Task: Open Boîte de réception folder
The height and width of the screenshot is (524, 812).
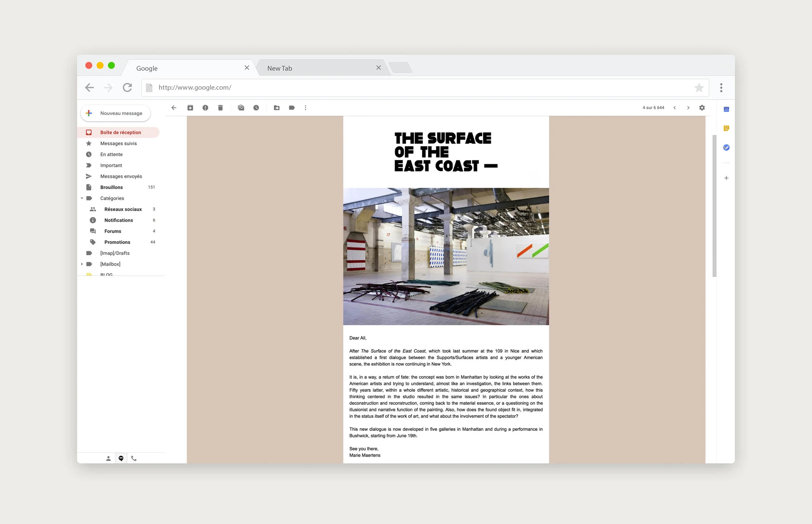Action: (118, 132)
